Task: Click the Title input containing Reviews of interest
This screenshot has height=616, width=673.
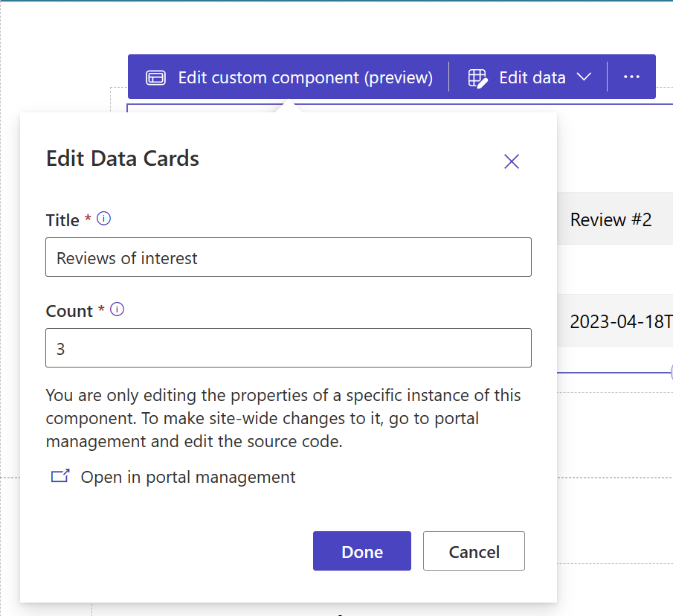Action: pos(289,257)
